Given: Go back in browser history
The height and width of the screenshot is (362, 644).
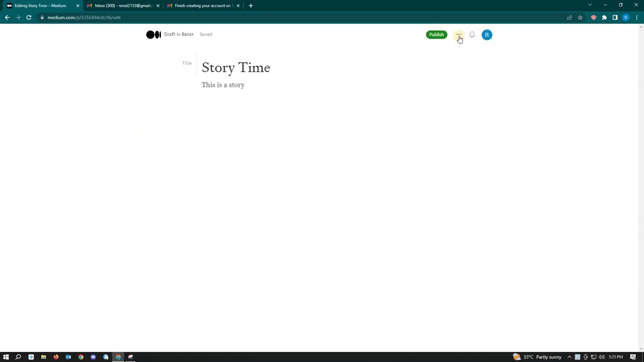Looking at the screenshot, I should pos(7,18).
